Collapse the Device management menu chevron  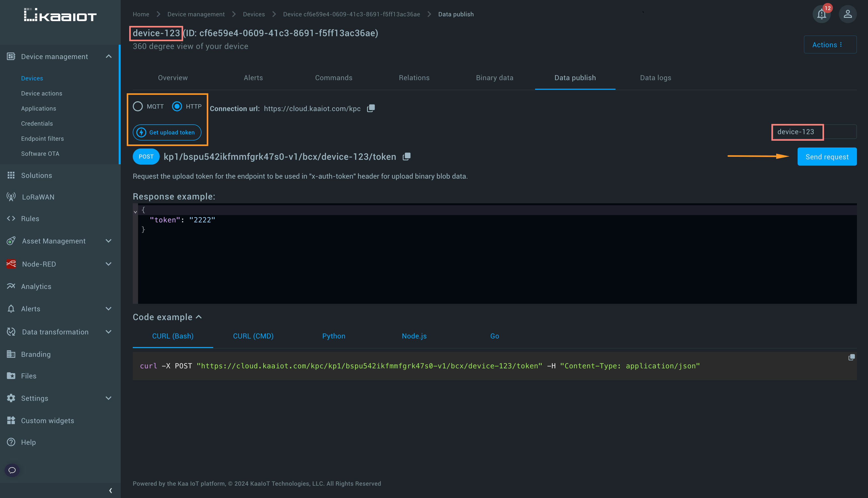click(x=109, y=56)
